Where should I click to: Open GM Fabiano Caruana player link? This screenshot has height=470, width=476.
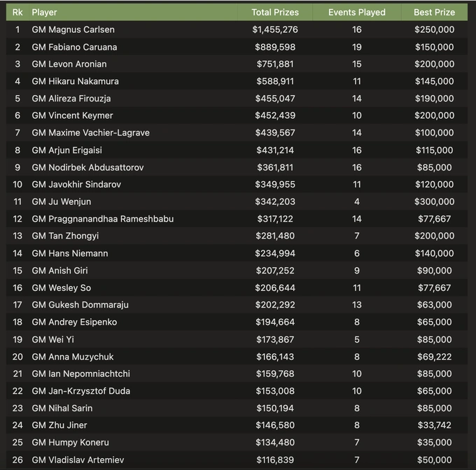pos(75,47)
